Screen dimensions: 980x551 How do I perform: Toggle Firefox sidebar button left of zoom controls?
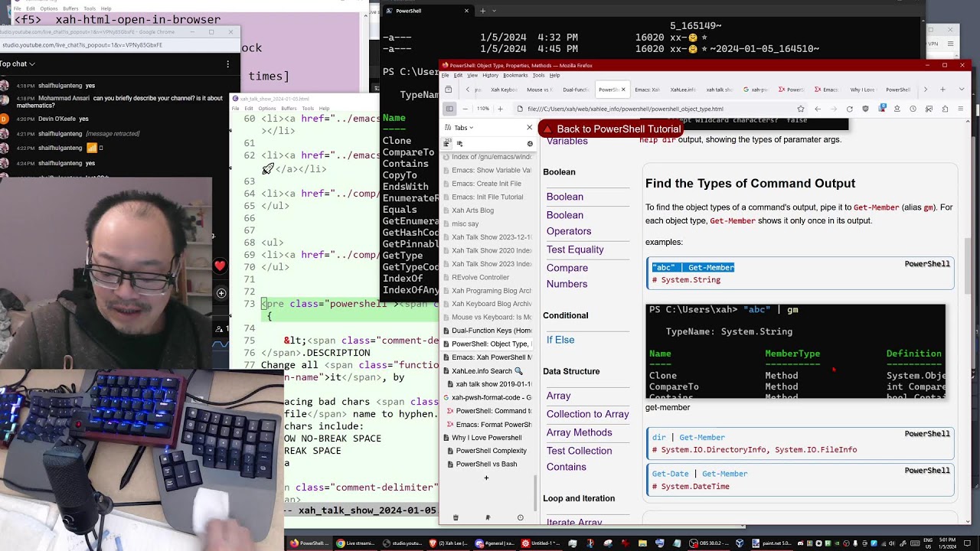[449, 109]
